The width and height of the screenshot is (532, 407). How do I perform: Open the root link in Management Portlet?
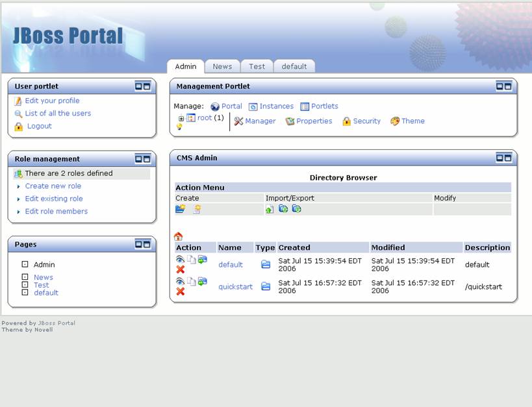[x=205, y=117]
